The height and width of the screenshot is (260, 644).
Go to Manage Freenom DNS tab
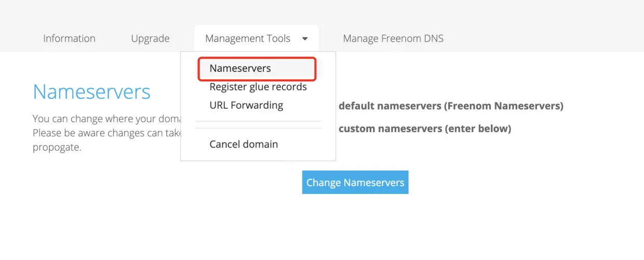point(393,38)
